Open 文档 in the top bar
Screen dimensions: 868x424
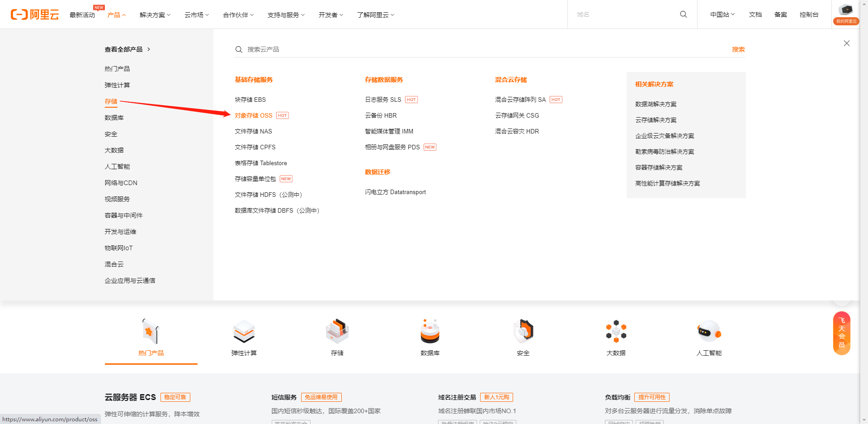click(x=755, y=14)
